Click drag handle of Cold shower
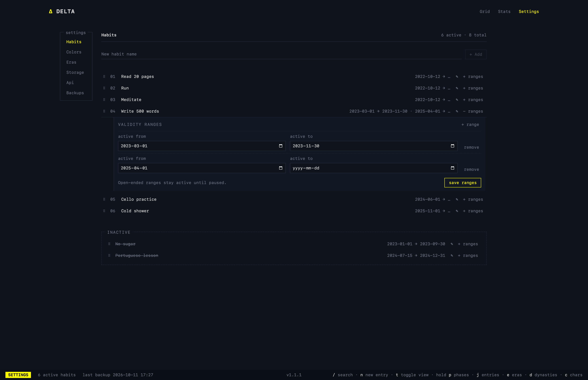Screen dimensions: 588x380 click(x=104, y=211)
